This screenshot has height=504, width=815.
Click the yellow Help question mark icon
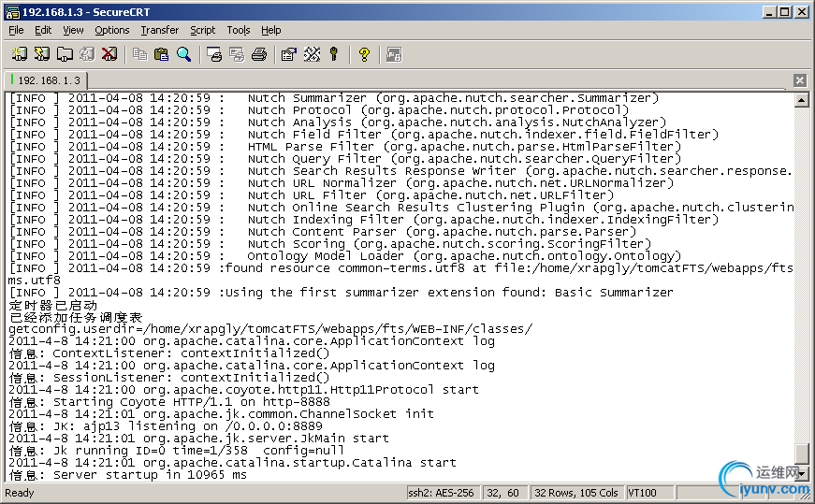(364, 54)
